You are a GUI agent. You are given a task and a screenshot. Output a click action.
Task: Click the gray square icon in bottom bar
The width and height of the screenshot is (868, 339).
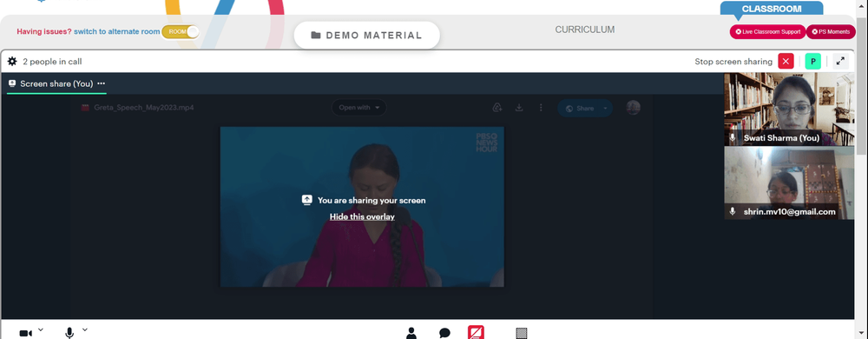pos(522,333)
